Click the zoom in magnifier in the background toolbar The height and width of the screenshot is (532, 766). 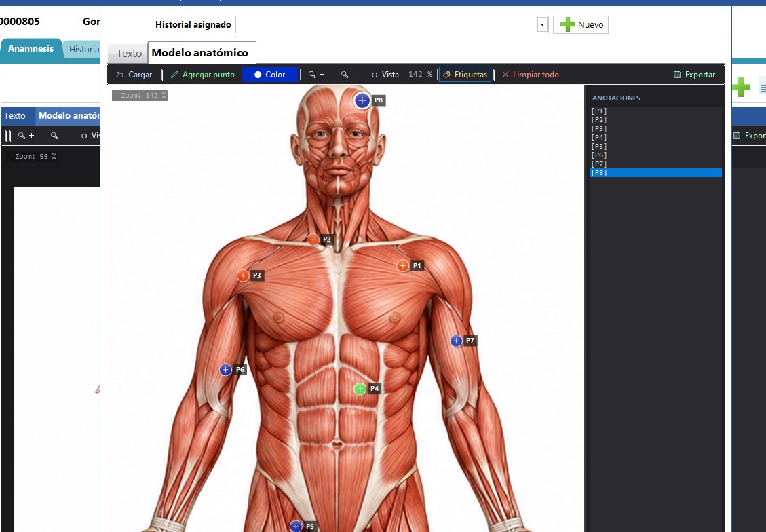(26, 136)
